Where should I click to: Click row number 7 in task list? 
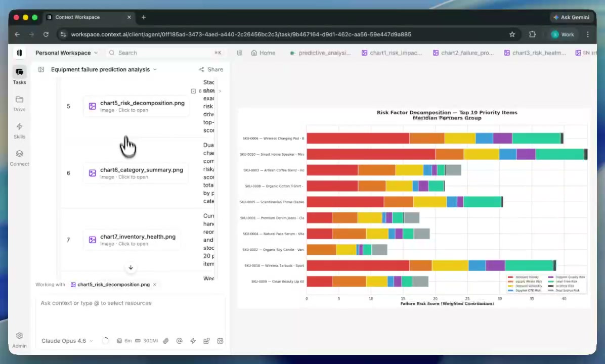pyautogui.click(x=68, y=240)
